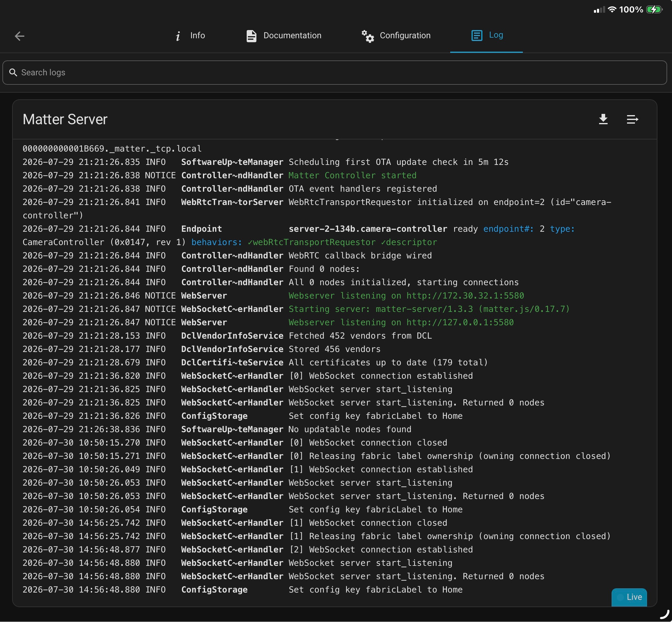
Task: Click the 'DclCertifi~teService' source name
Action: [232, 362]
